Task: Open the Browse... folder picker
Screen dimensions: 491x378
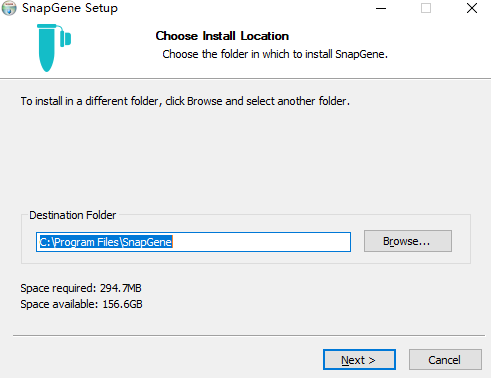Action: [408, 241]
